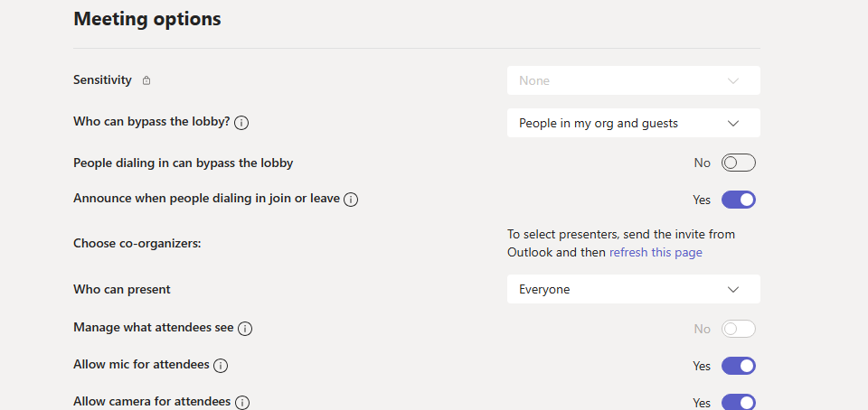Click chevron on the Everyone combo box
The width and height of the screenshot is (868, 410).
[x=733, y=290]
